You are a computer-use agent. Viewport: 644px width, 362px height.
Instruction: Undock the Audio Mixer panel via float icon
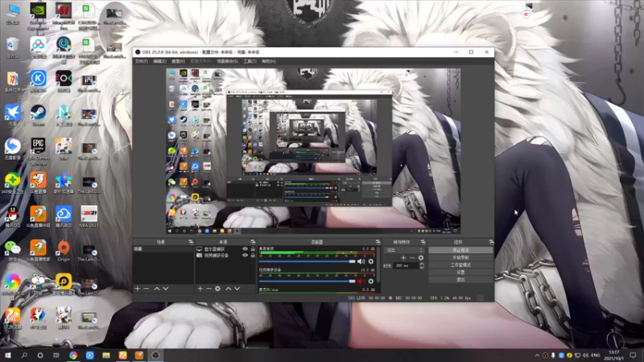tap(378, 242)
